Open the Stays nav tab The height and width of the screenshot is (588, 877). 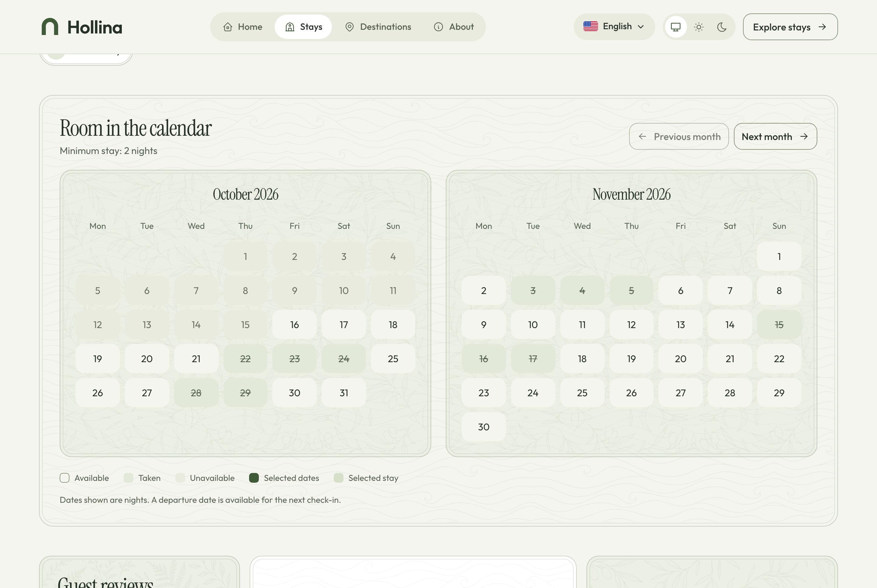(304, 27)
